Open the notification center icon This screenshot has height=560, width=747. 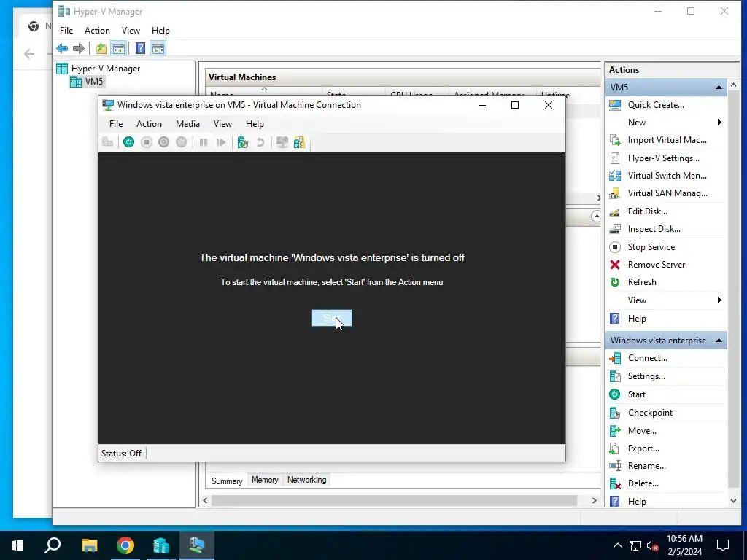click(723, 545)
